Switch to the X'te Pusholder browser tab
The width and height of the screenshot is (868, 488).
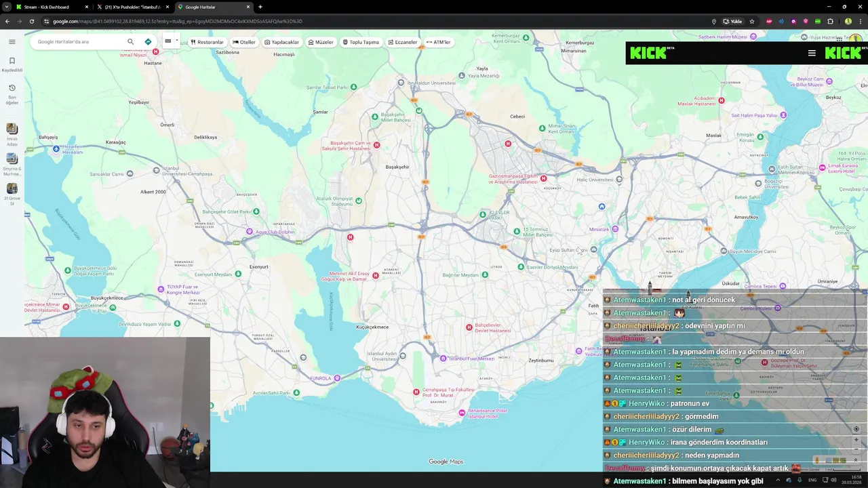click(x=132, y=7)
